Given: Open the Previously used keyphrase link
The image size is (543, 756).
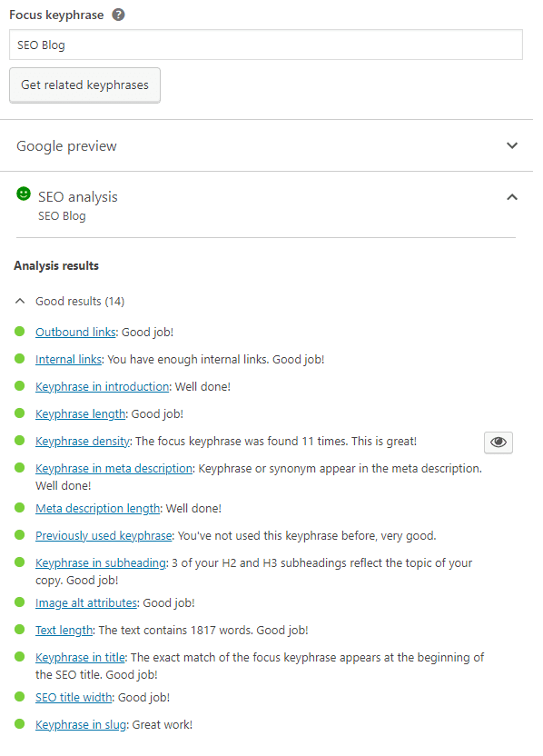Looking at the screenshot, I should tap(104, 536).
